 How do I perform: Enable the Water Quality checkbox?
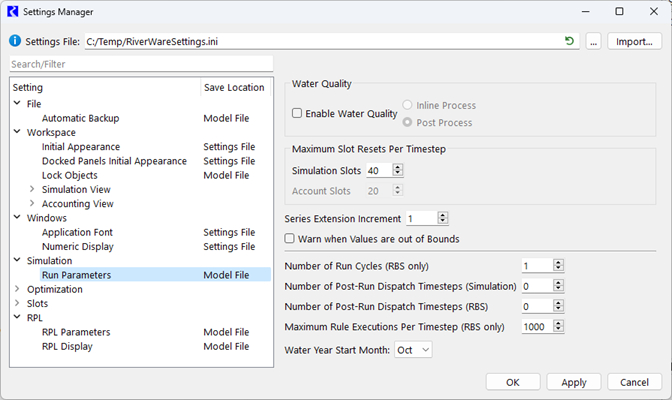point(297,114)
